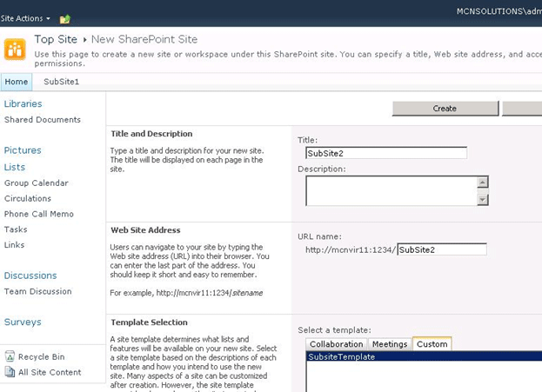Click inside the Description text area

click(x=391, y=191)
